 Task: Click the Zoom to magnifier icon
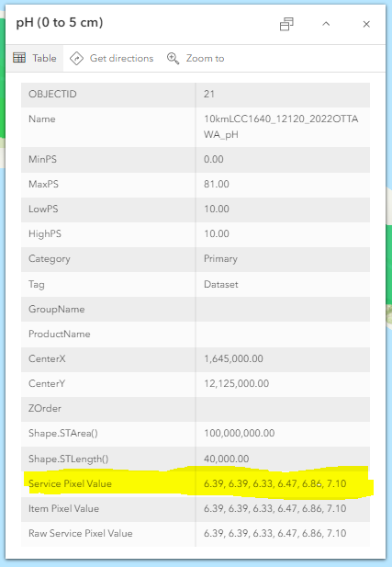pos(173,58)
